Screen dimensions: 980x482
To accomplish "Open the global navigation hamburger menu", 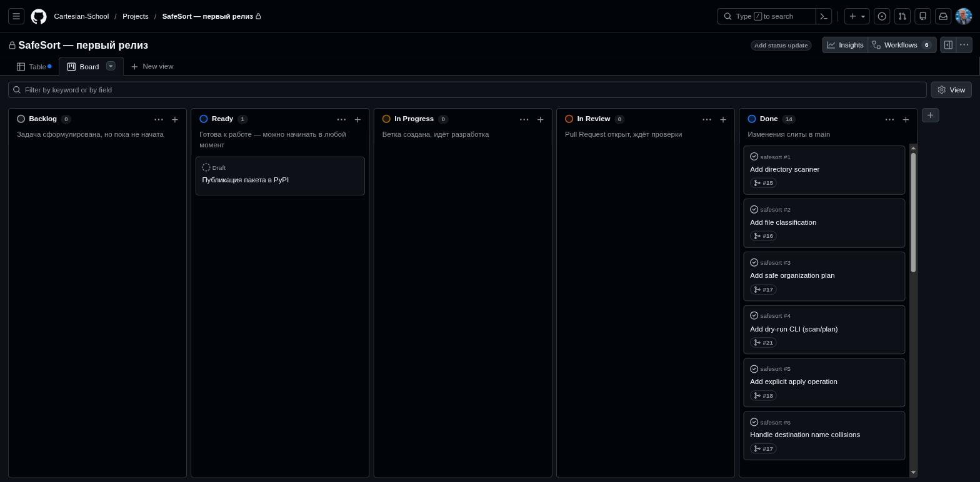I will pos(16,16).
